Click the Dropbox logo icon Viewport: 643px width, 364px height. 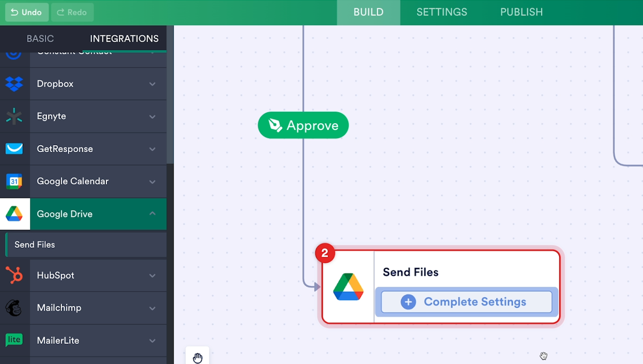pos(14,84)
